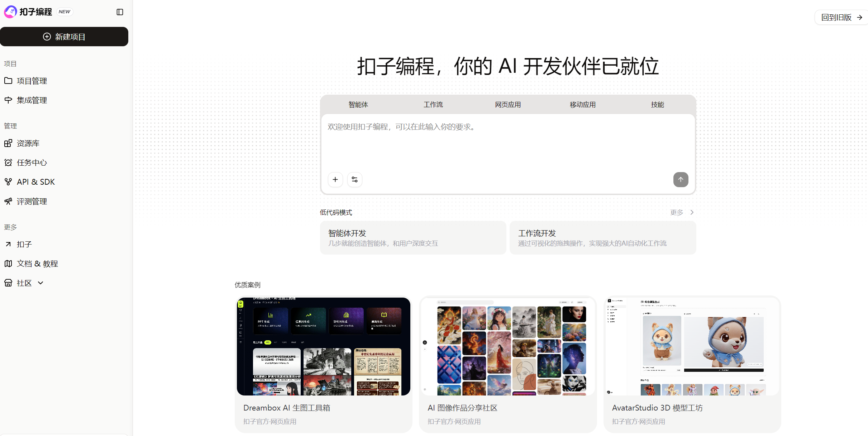
Task: Open 项目管理 folder item
Action: pos(32,81)
